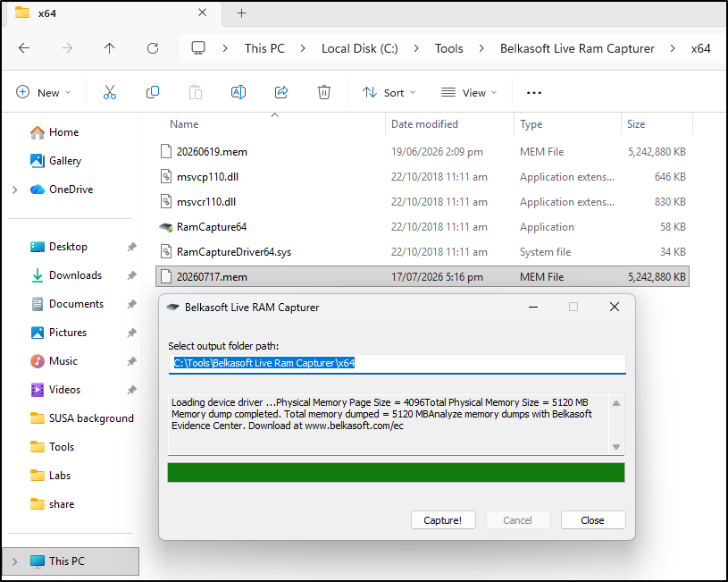Open the New dropdown menu
The height and width of the screenshot is (582, 728).
pyautogui.click(x=44, y=92)
